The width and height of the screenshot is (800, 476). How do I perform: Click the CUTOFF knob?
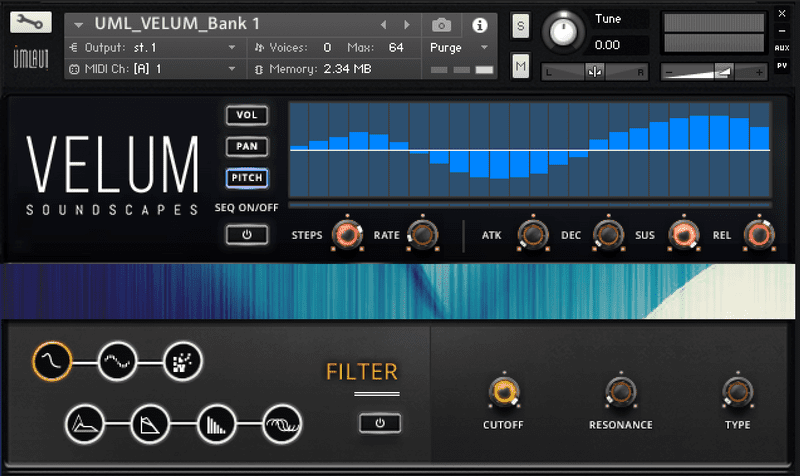[x=504, y=392]
